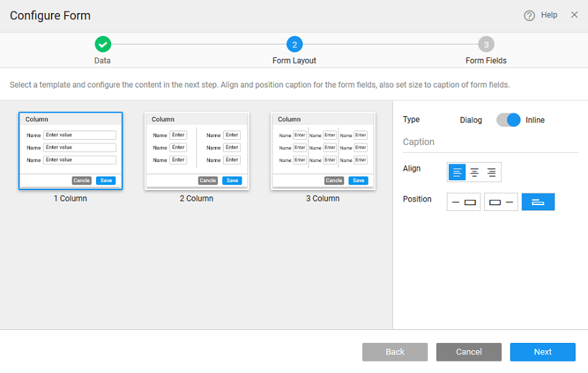The width and height of the screenshot is (588, 373).
Task: Jump to Form Fields step 3
Action: (x=486, y=44)
